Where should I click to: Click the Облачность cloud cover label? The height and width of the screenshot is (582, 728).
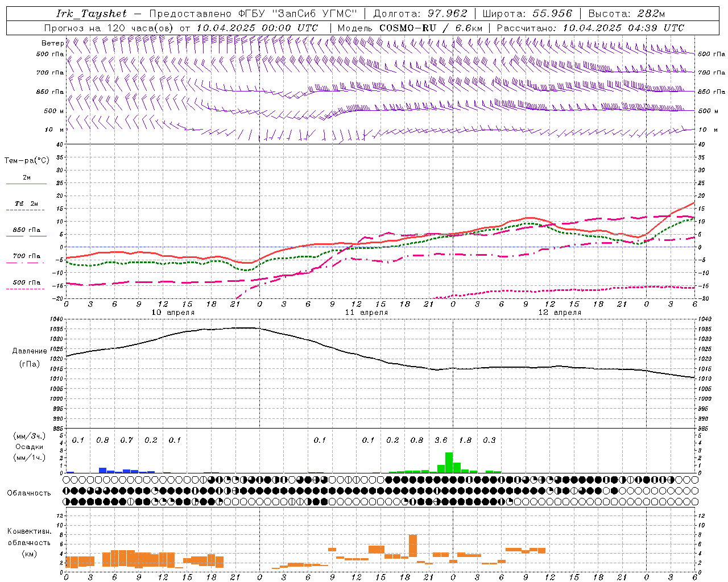pos(29,493)
